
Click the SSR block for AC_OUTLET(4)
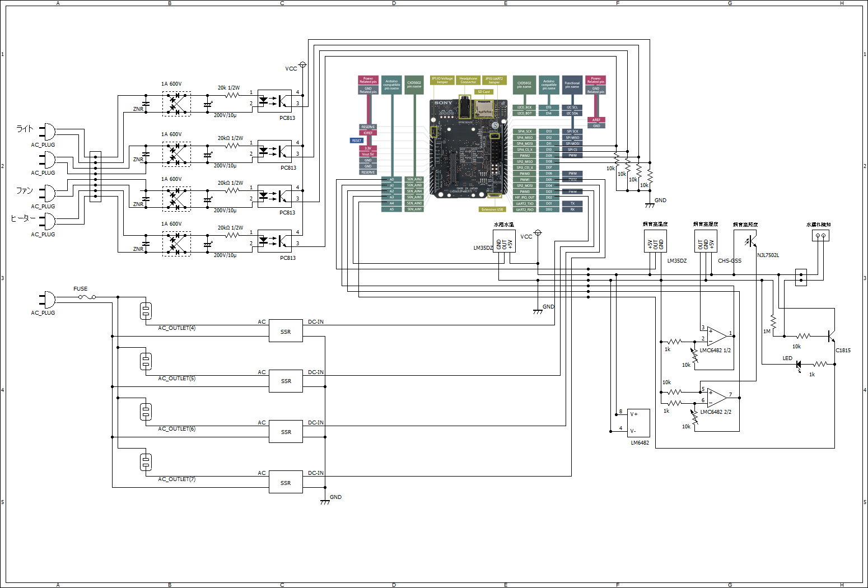click(286, 331)
